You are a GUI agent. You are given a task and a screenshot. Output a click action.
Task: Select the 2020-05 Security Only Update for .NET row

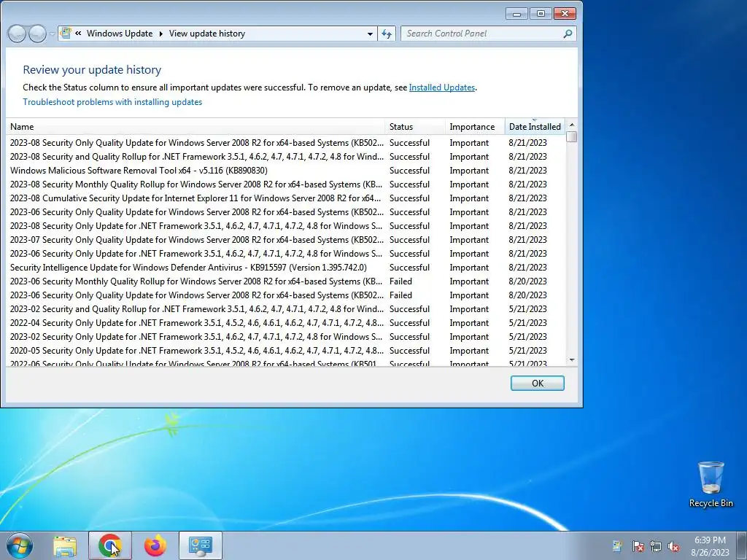point(286,351)
